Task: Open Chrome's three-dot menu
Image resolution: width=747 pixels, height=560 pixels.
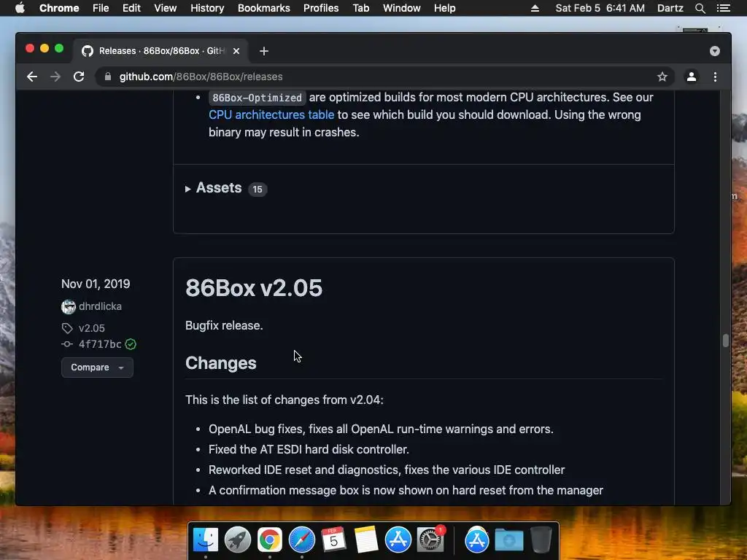Action: [x=715, y=77]
